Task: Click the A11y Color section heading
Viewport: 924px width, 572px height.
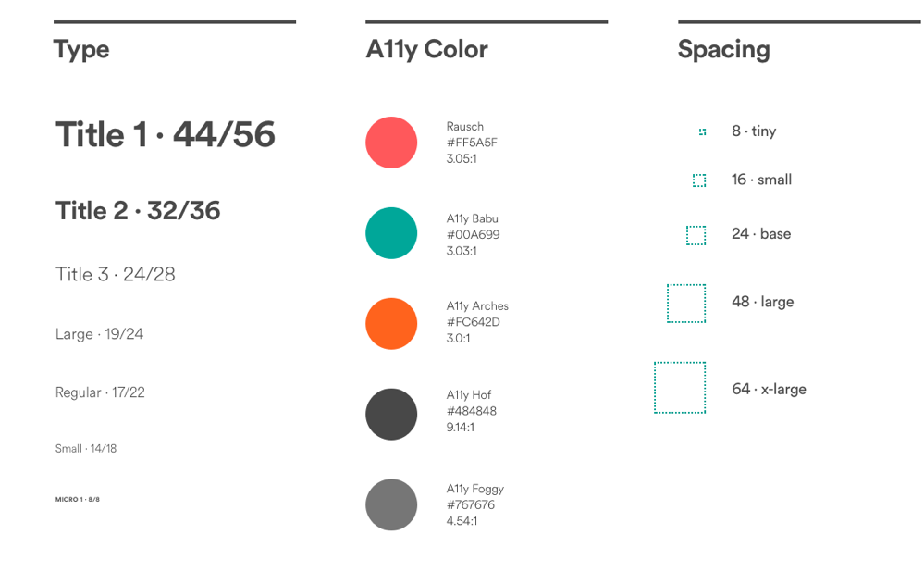Action: point(427,50)
